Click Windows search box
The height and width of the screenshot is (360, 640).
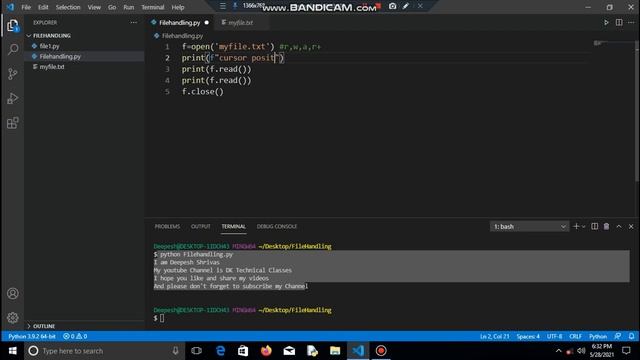(x=104, y=351)
